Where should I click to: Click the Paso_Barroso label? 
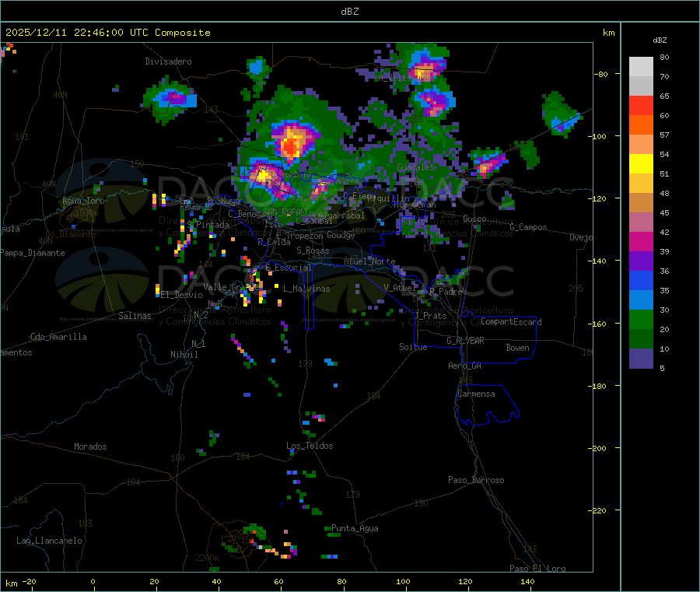(476, 480)
